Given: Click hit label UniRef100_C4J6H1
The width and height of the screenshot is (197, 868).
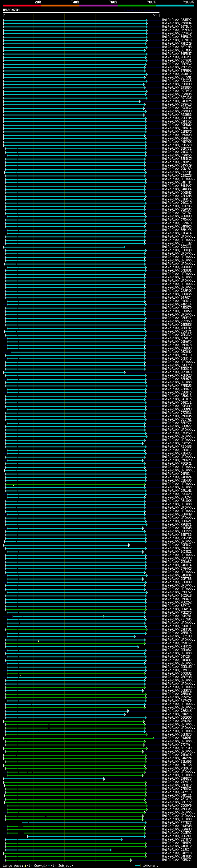Looking at the screenshot, I should click(x=177, y=738).
